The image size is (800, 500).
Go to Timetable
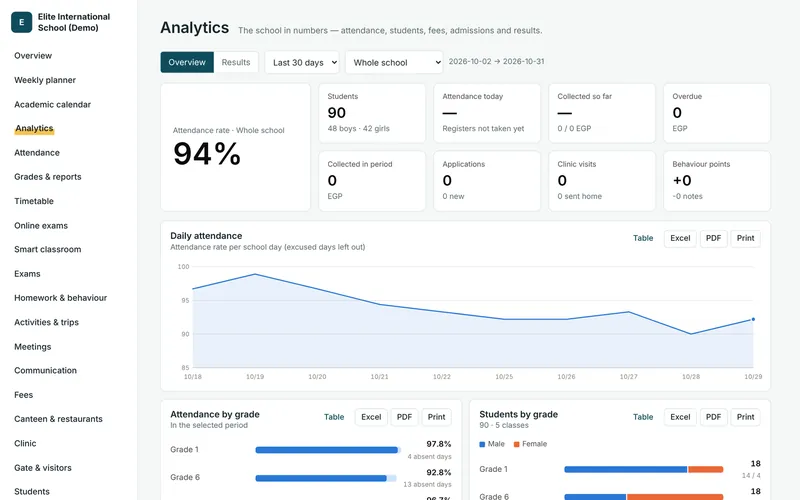point(34,201)
